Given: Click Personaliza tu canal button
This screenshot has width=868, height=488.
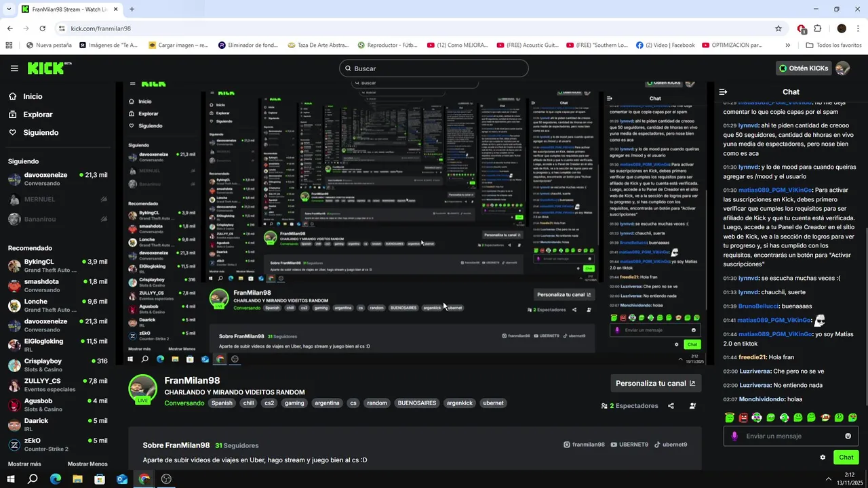Looking at the screenshot, I should pyautogui.click(x=655, y=384).
